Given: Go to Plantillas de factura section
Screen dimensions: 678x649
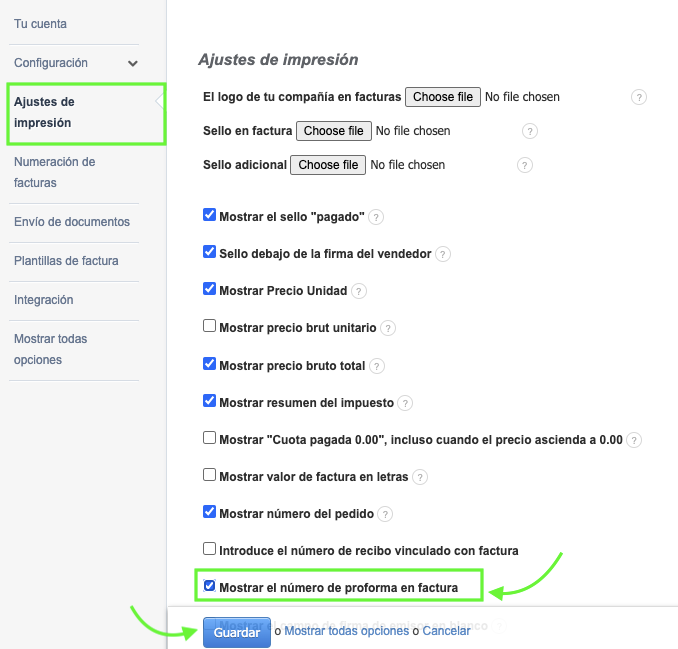Looking at the screenshot, I should click(x=66, y=261).
